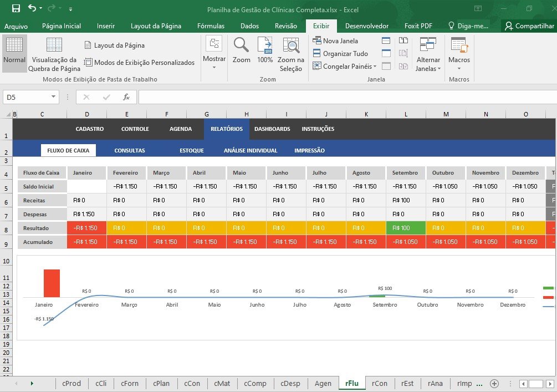This screenshot has width=557, height=392.
Task: Click the Undo arrow icon
Action: (x=32, y=8)
